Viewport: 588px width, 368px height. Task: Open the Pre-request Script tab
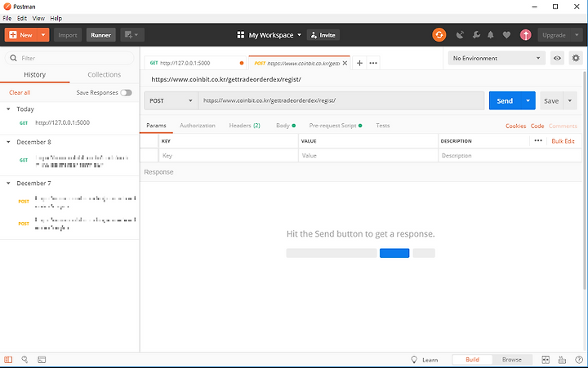coord(336,126)
